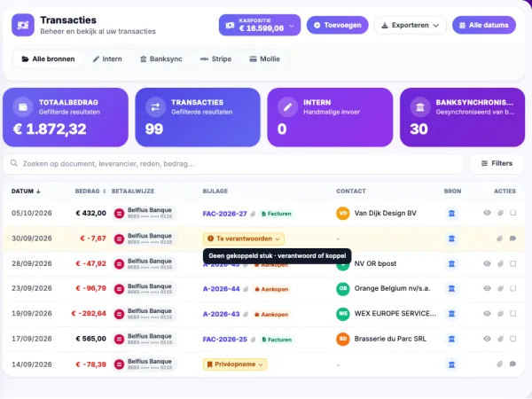
Task: View the Van Dijk Design BV transaction
Action: pyautogui.click(x=487, y=213)
